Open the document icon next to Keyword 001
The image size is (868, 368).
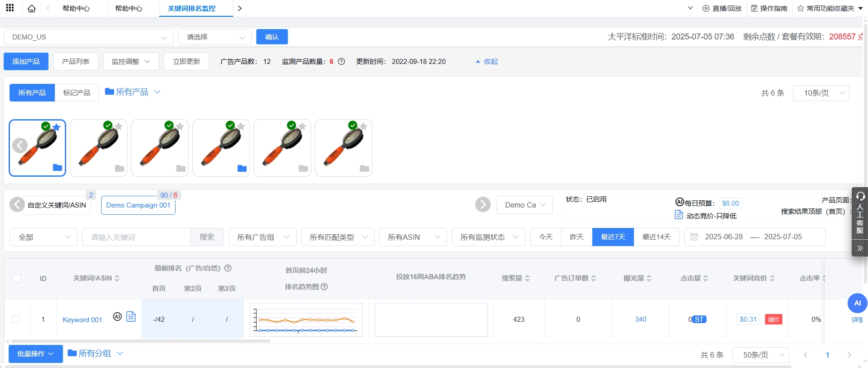131,317
